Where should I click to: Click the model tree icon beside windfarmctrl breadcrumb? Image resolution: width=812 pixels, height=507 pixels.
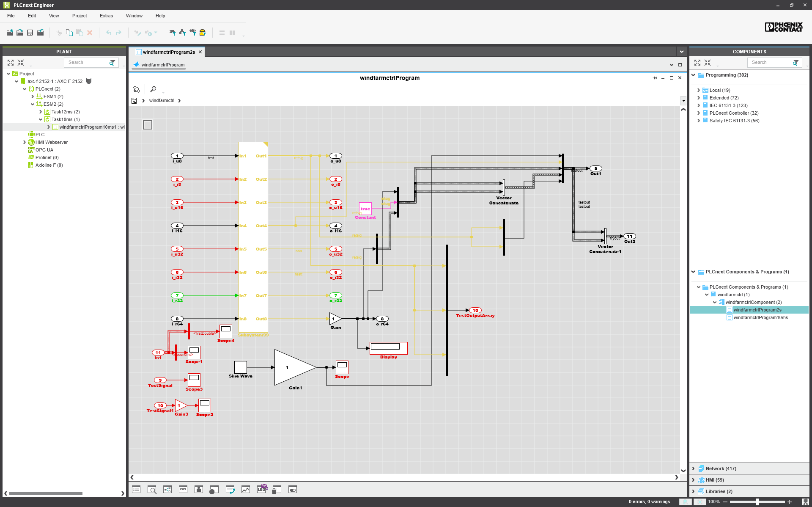click(x=134, y=101)
